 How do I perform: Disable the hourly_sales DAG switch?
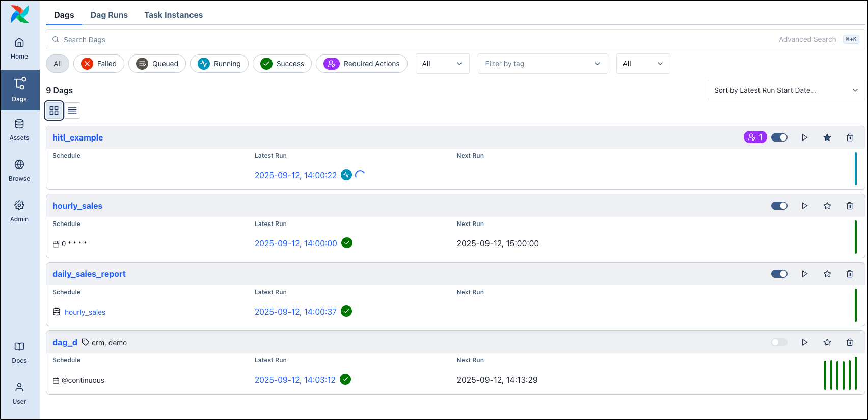coord(779,206)
